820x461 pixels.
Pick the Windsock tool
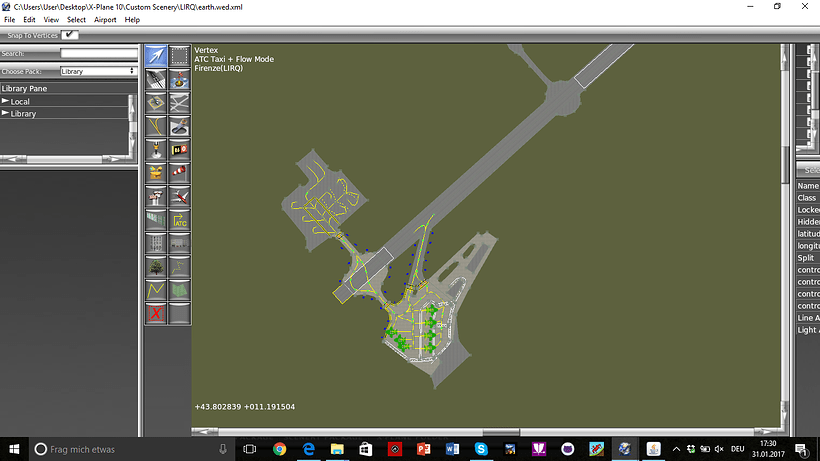(x=179, y=173)
